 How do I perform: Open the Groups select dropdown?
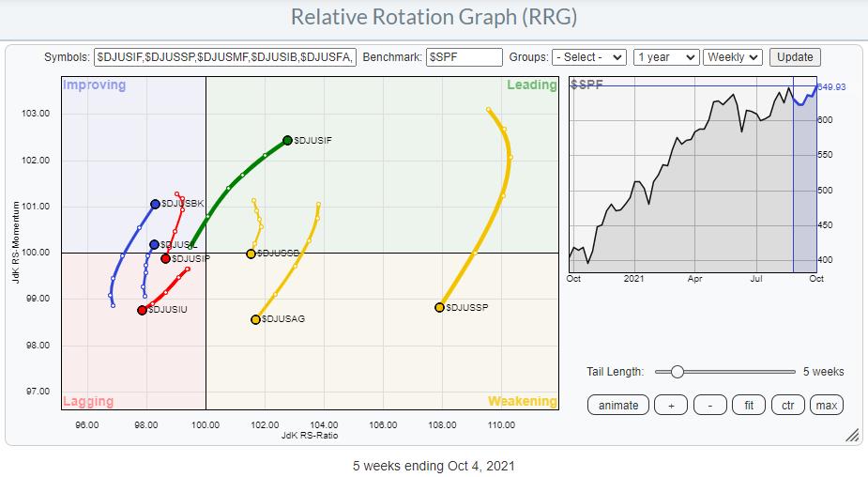[x=588, y=57]
